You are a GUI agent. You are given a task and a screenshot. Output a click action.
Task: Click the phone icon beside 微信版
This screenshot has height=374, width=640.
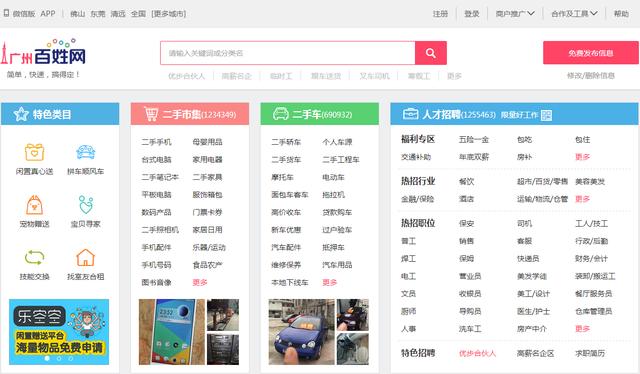[6, 13]
